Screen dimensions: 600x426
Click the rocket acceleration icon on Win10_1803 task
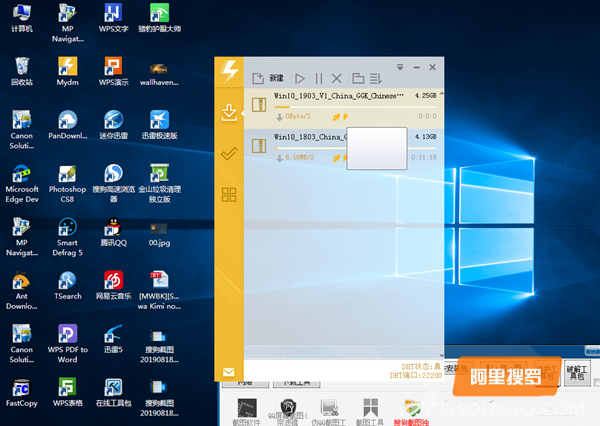(x=336, y=158)
